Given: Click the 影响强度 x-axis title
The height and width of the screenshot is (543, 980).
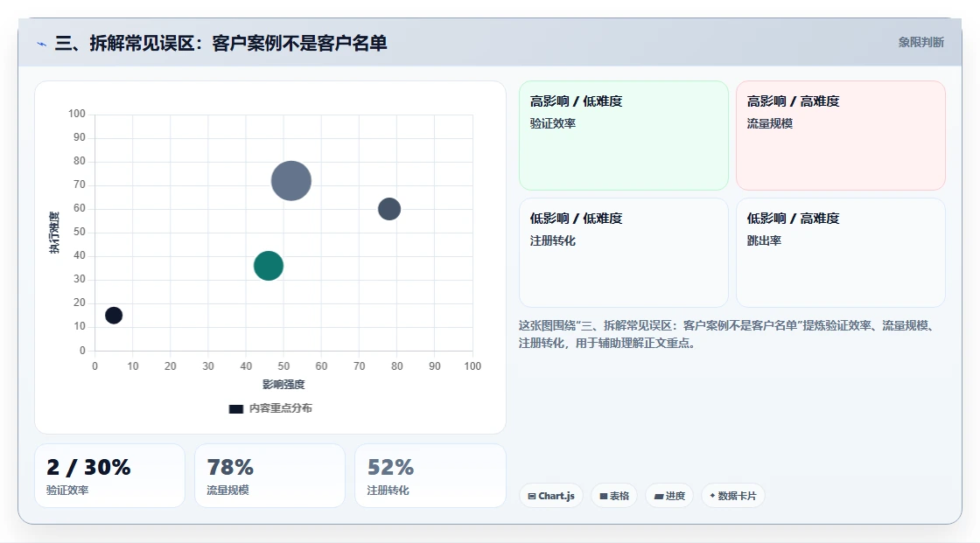Looking at the screenshot, I should 283,384.
